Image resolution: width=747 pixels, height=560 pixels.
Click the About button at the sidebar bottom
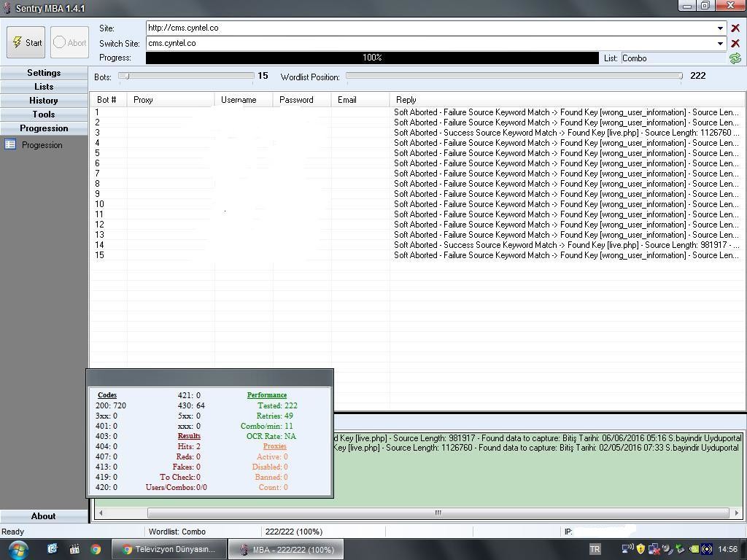pyautogui.click(x=44, y=516)
